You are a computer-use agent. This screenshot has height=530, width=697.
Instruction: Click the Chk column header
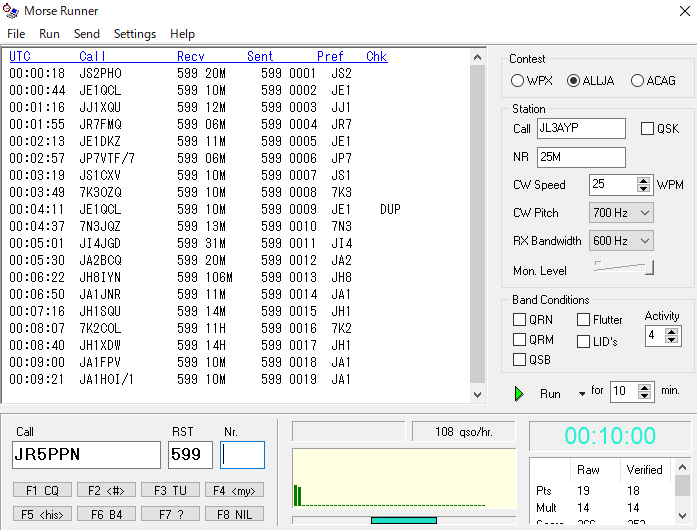(x=377, y=56)
